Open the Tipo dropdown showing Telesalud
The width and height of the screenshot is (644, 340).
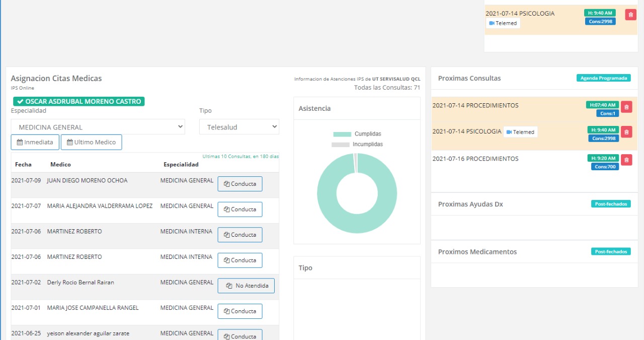(239, 127)
